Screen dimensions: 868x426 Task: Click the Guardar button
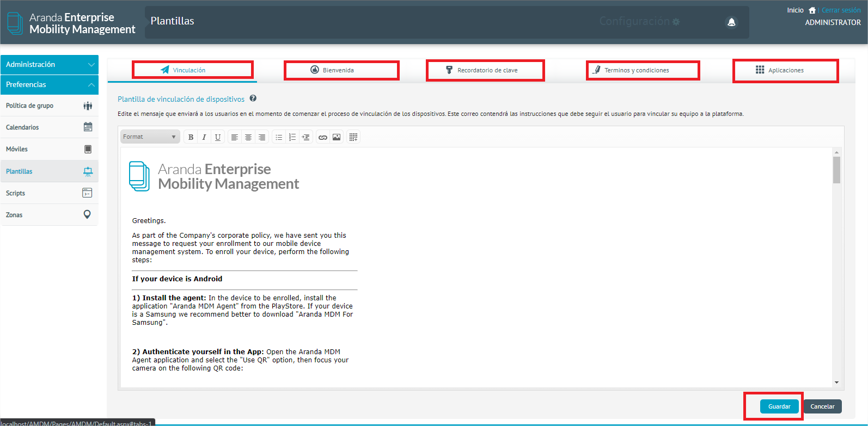pyautogui.click(x=779, y=406)
